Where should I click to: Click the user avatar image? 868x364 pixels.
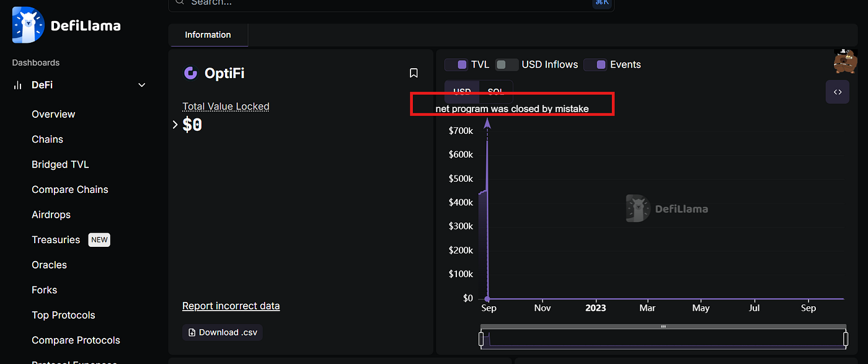845,61
